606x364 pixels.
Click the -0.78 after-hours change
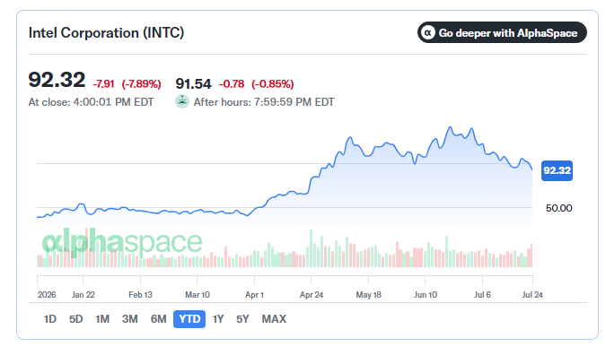pyautogui.click(x=232, y=83)
